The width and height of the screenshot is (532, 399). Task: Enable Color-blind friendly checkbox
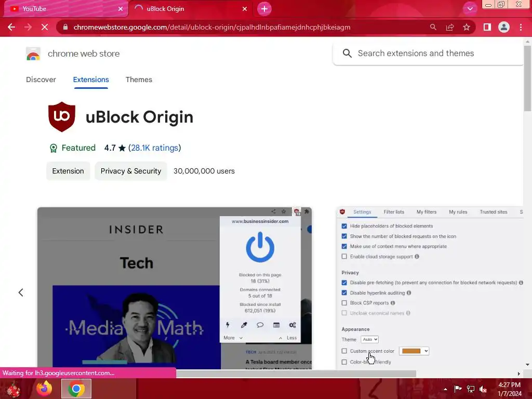coord(344,362)
